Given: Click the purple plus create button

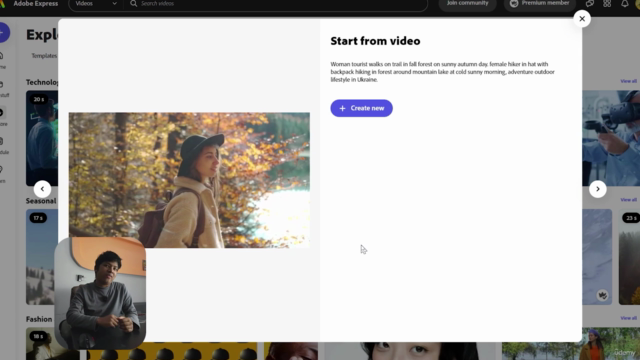Looking at the screenshot, I should (x=3, y=33).
